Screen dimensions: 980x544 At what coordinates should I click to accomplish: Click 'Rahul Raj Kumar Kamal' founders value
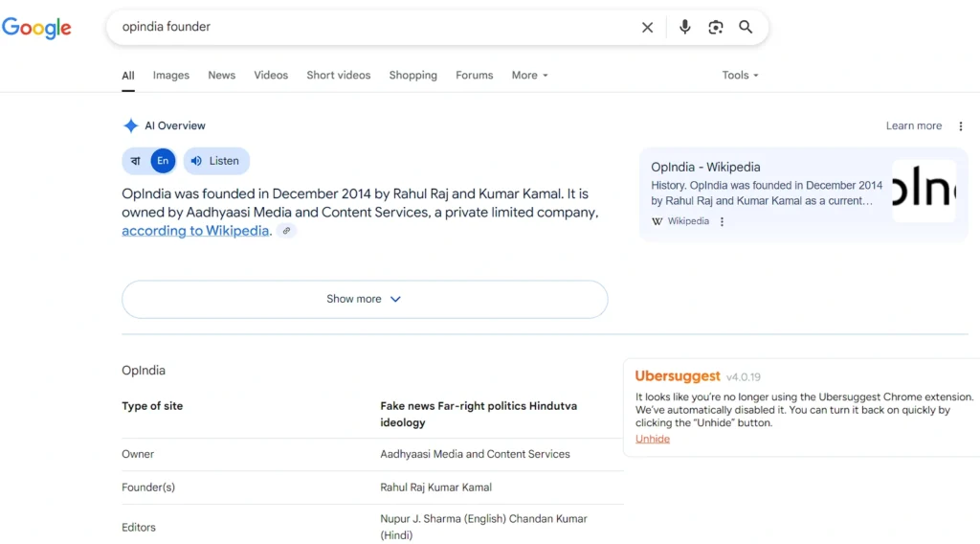click(435, 487)
